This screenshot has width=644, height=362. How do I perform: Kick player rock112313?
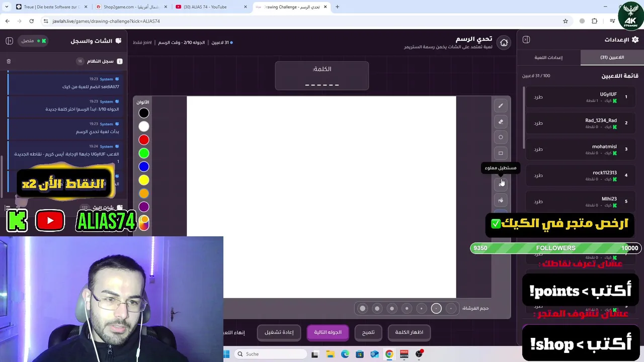(x=538, y=175)
